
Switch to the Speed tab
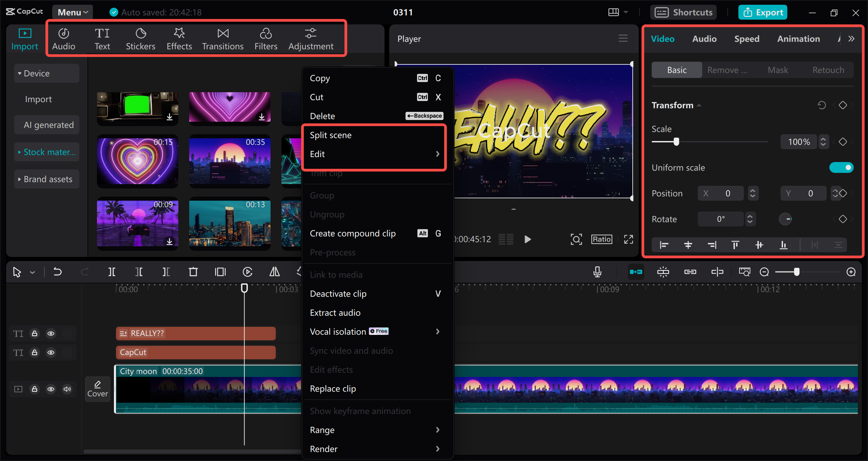747,38
